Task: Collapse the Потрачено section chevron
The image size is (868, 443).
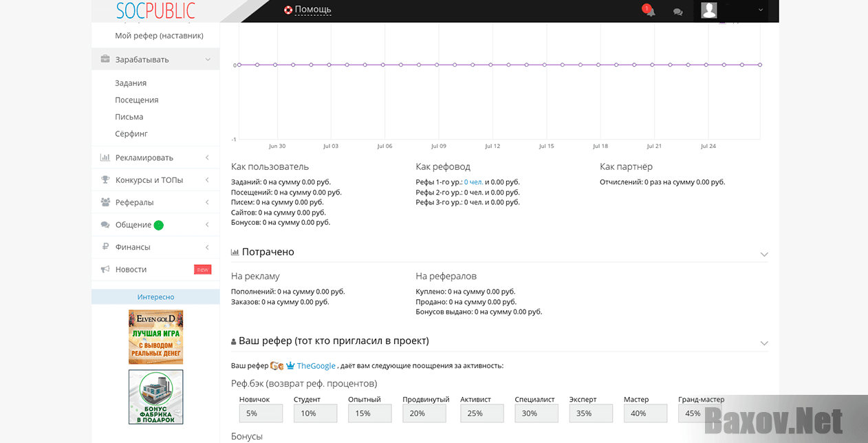Action: click(763, 254)
